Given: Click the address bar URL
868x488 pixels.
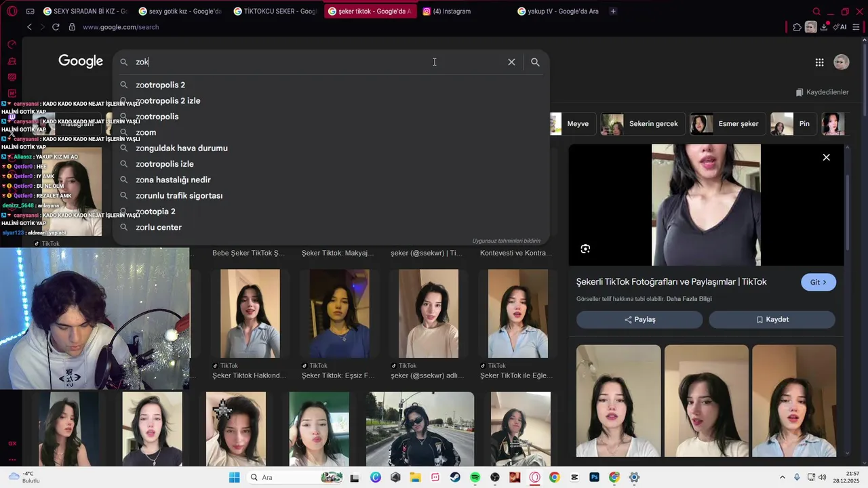Looking at the screenshot, I should pos(121,27).
